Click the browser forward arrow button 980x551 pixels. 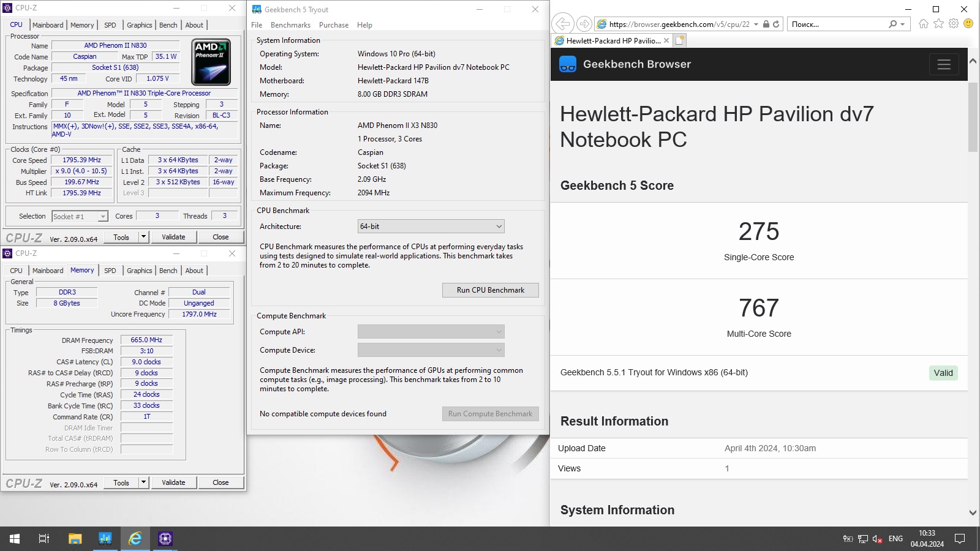(584, 24)
